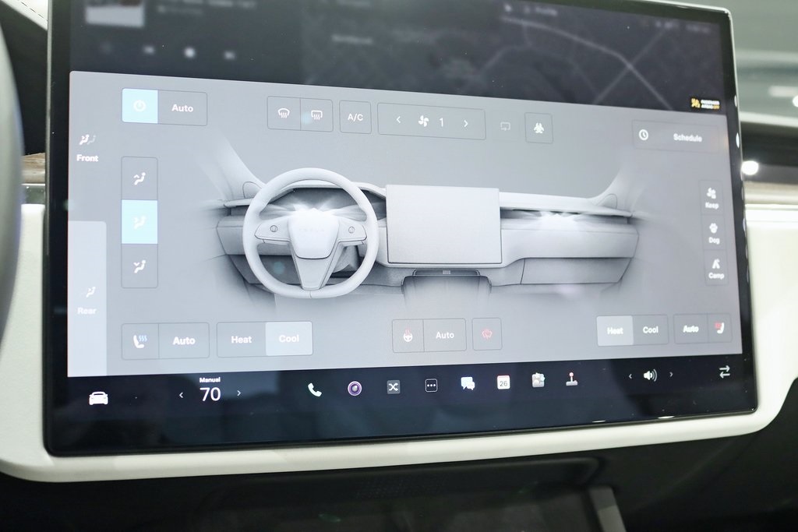Switch to the Rear climate tab

87,299
